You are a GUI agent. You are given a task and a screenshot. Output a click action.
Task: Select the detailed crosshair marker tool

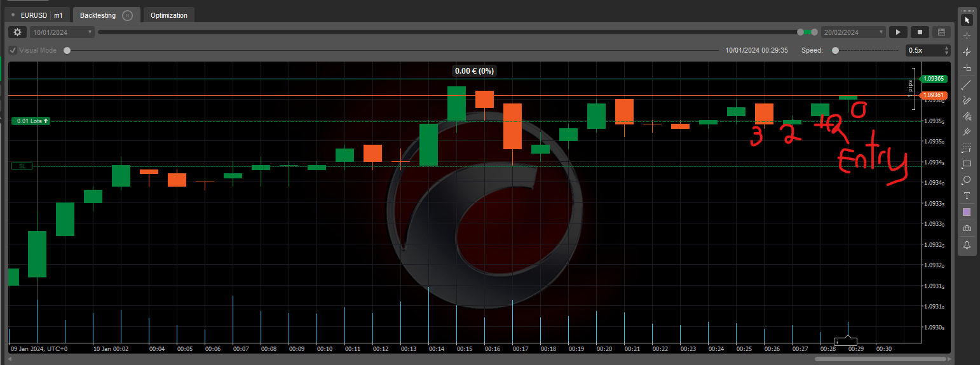(967, 52)
